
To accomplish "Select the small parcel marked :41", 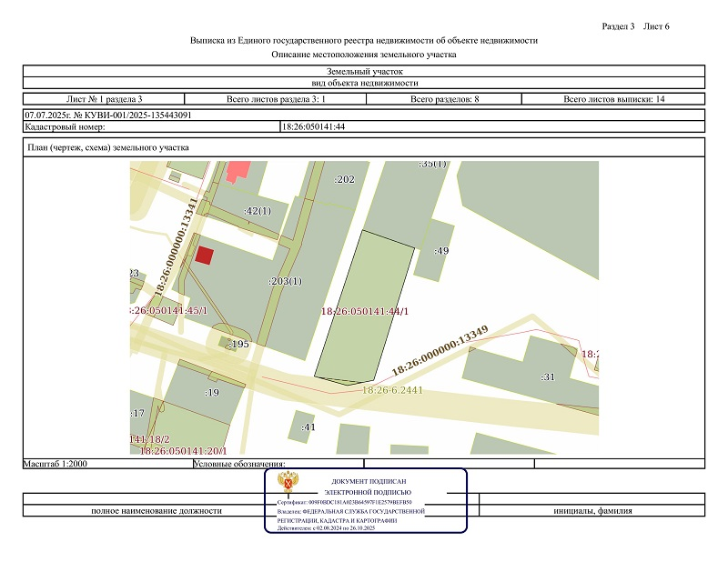I will pos(308,427).
